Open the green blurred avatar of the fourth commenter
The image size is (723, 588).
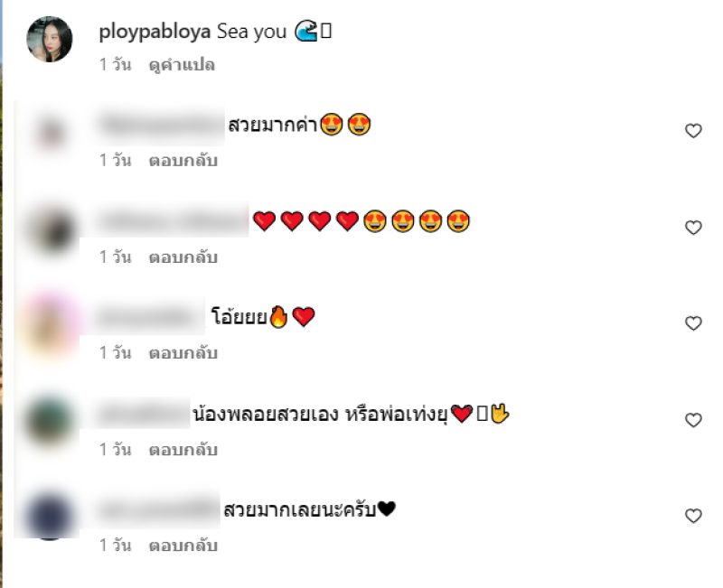tap(50, 421)
